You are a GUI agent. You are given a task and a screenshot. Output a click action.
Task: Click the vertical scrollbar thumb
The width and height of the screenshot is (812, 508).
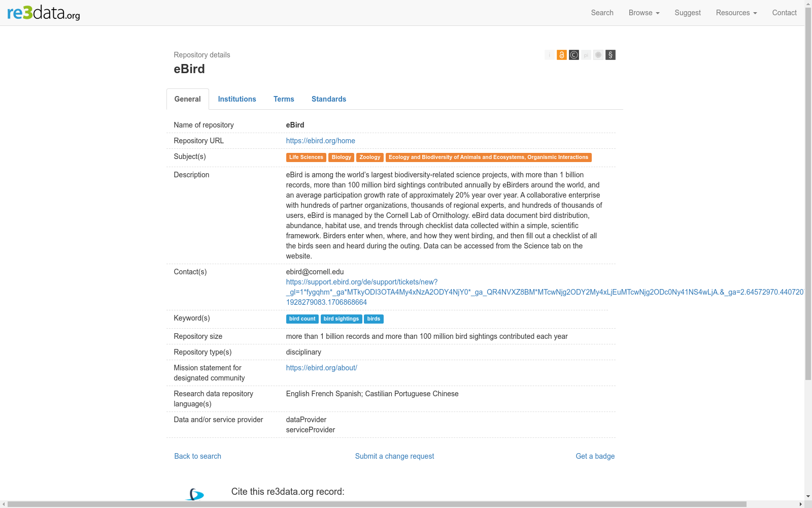[808, 193]
